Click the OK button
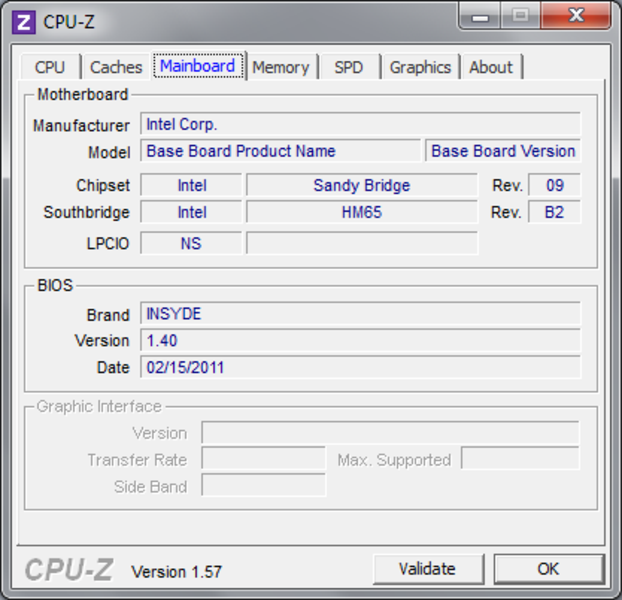 click(549, 569)
